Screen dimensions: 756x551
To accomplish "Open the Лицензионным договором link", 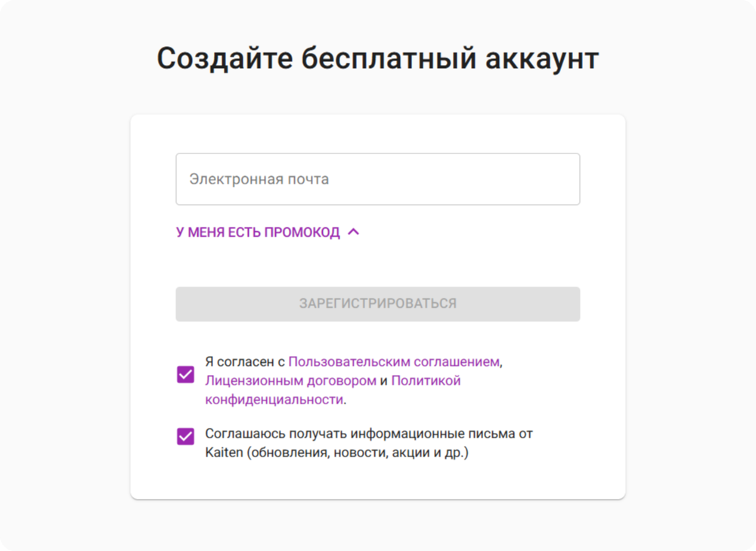I will (x=290, y=380).
